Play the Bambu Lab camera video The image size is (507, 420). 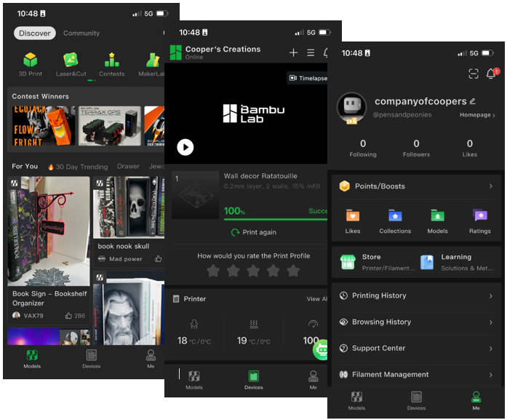(185, 147)
